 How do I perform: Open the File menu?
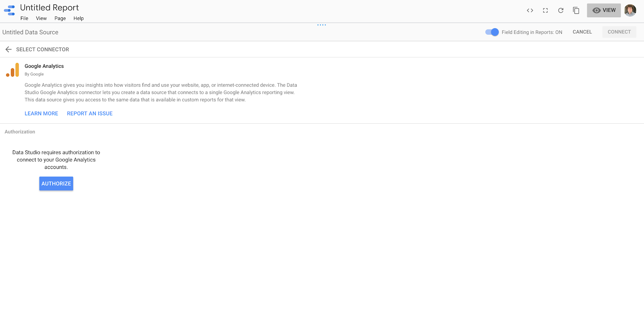pyautogui.click(x=25, y=19)
